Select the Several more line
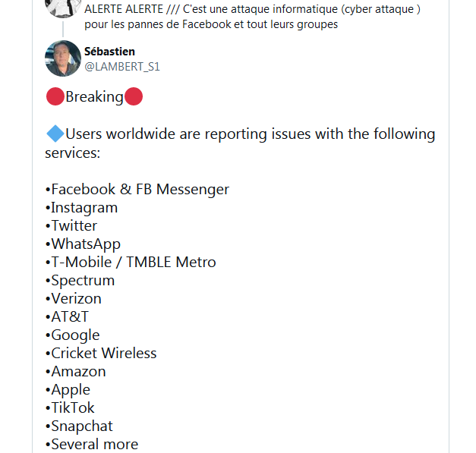Image resolution: width=476 pixels, height=453 pixels. click(x=92, y=444)
